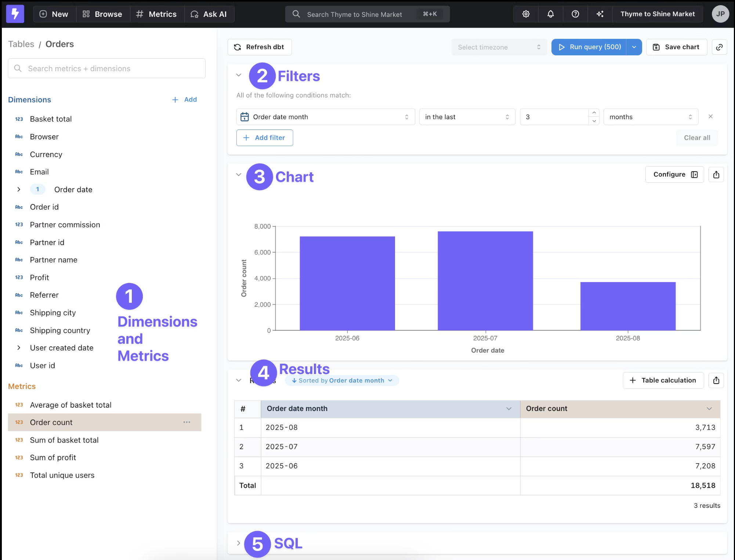
Task: Click the export icon on the Chart panel
Action: pos(716,174)
